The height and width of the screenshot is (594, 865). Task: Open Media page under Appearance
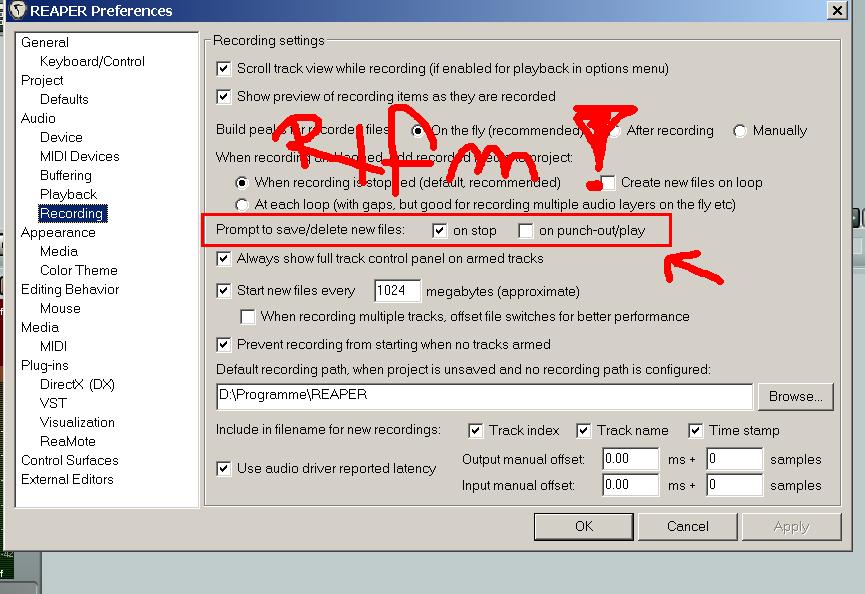pyautogui.click(x=58, y=251)
